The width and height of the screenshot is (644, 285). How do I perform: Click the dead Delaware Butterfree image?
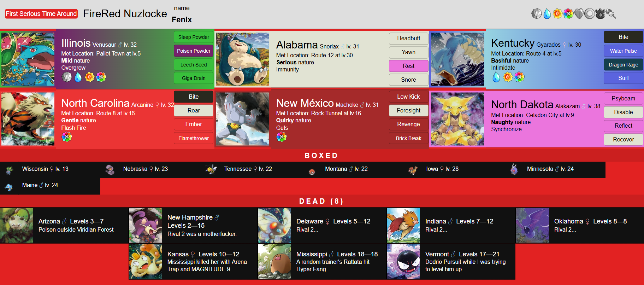[x=274, y=225]
